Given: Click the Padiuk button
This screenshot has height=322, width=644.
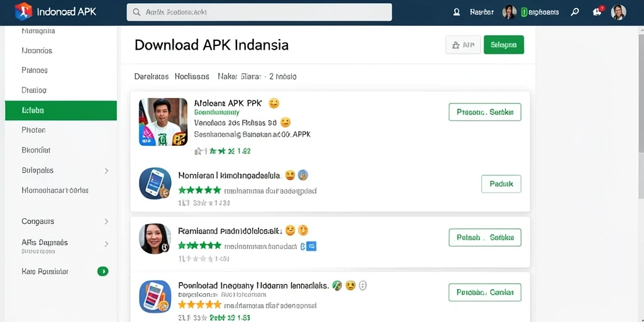Looking at the screenshot, I should (x=501, y=184).
